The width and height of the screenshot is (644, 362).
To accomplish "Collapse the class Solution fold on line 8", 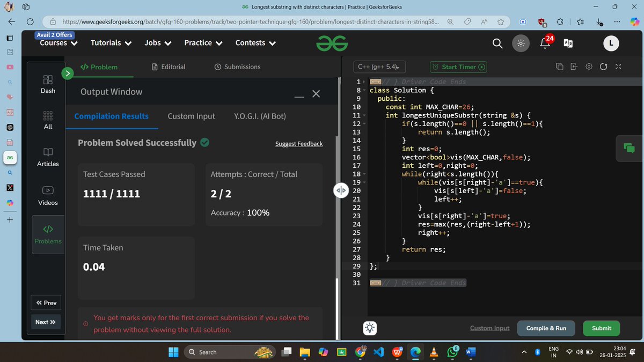I will tap(364, 90).
